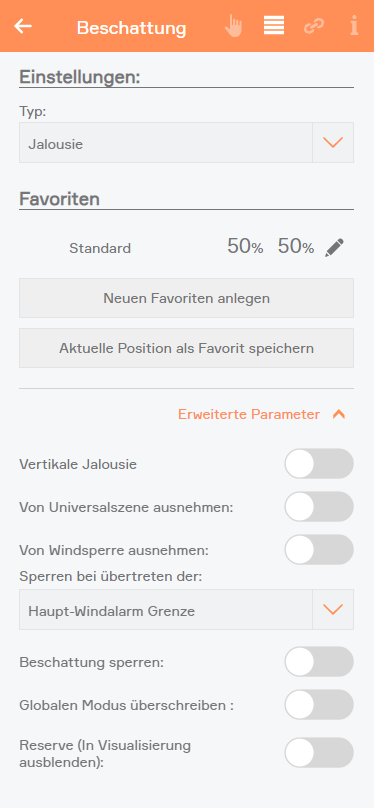Enable Von Universalszene ausnehmen switch

click(319, 507)
